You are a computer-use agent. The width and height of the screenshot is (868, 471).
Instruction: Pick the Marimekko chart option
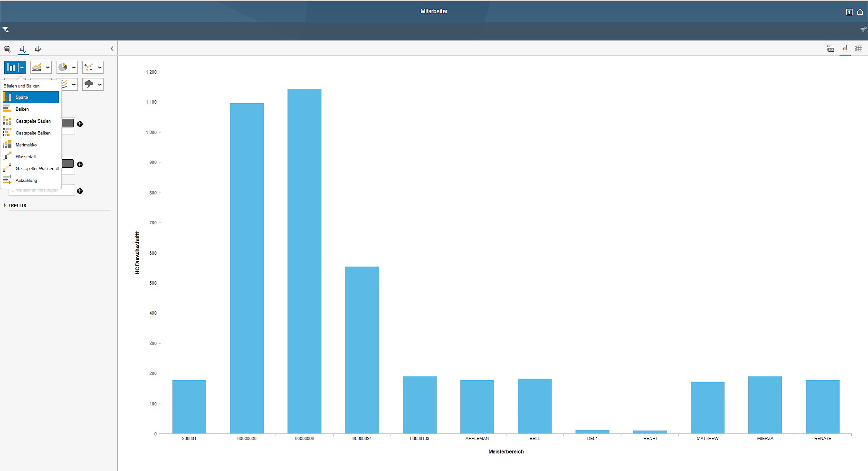pos(26,145)
